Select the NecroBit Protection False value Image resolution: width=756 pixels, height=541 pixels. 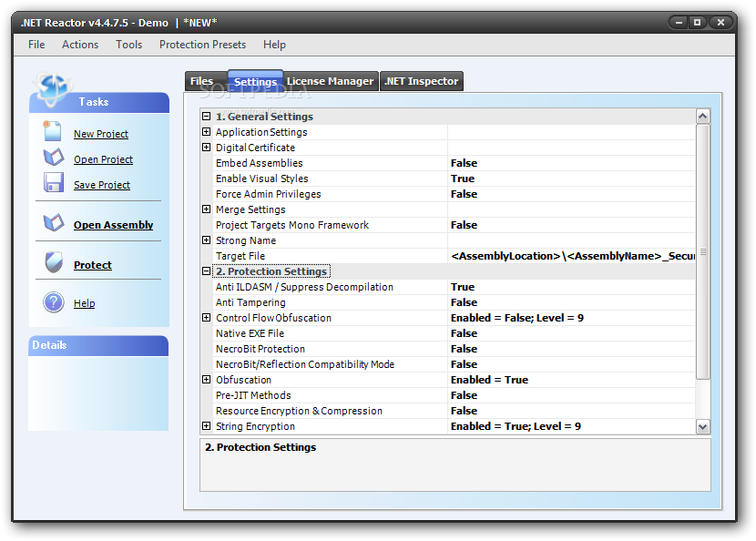coord(572,349)
